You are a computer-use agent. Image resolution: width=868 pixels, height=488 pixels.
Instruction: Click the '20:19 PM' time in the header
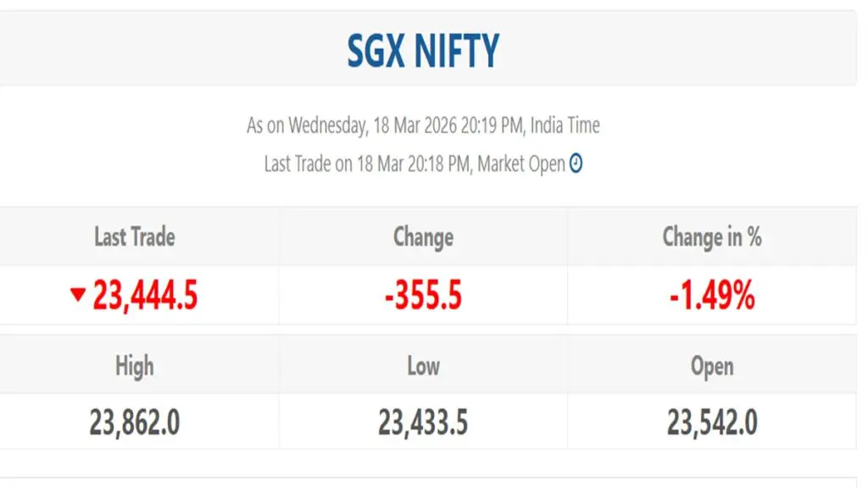pos(492,126)
